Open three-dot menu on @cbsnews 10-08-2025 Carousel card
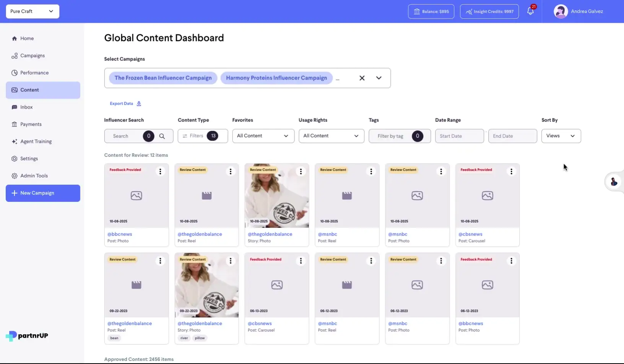The height and width of the screenshot is (364, 624). (x=511, y=172)
